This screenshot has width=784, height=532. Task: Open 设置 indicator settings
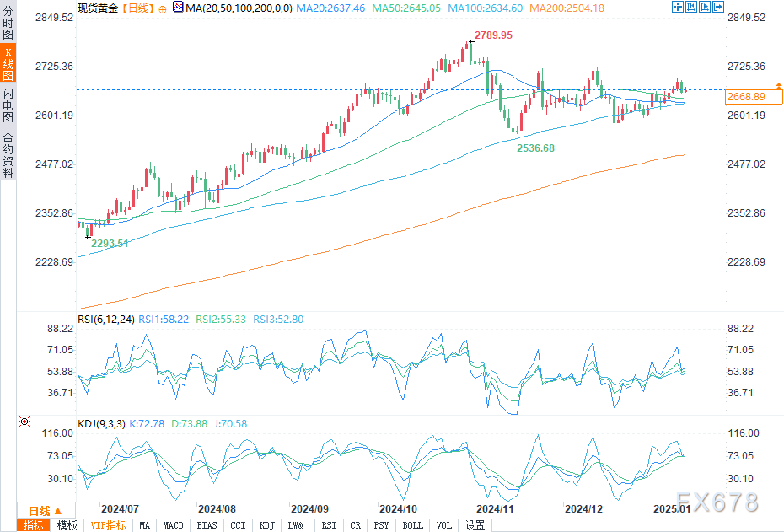[x=475, y=525]
